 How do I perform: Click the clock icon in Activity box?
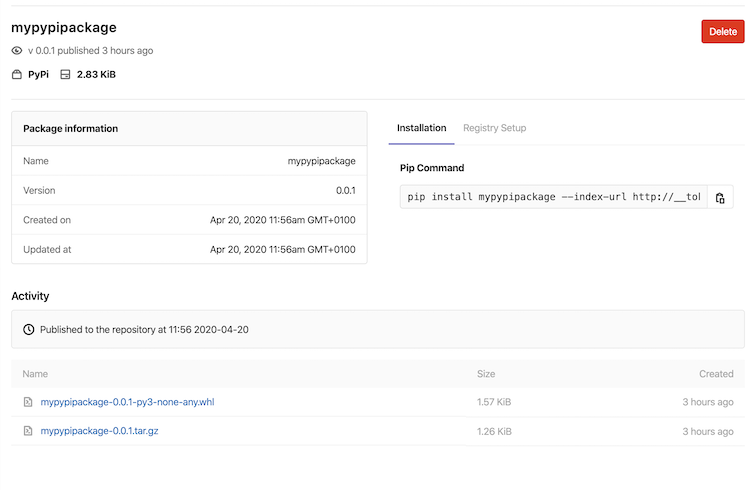pos(29,330)
